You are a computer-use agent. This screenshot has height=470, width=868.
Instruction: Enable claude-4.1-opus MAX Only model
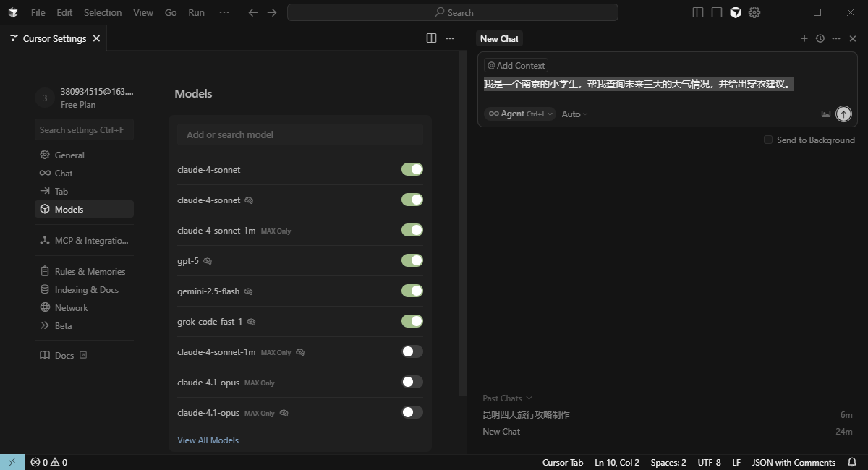pyautogui.click(x=412, y=382)
